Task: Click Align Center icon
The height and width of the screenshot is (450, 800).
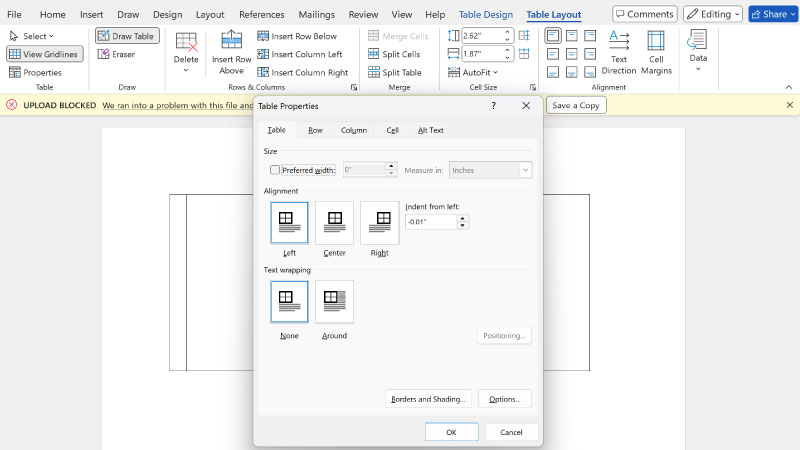Action: pos(572,54)
